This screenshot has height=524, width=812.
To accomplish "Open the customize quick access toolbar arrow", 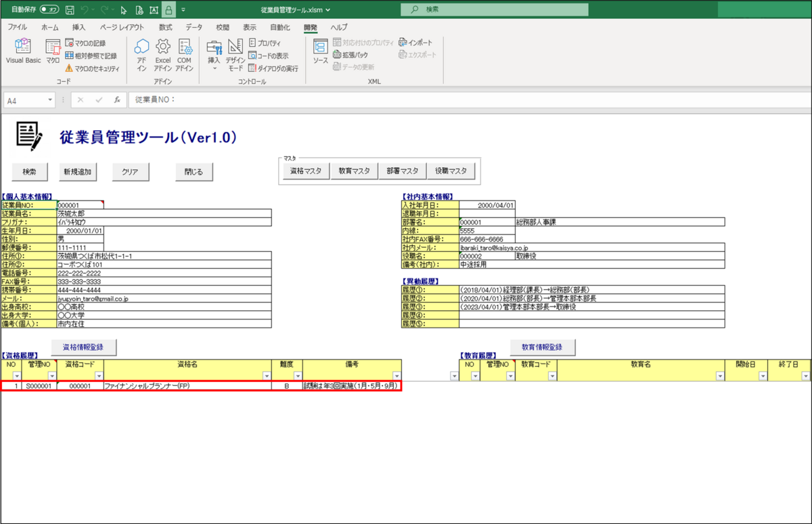I will tap(183, 10).
